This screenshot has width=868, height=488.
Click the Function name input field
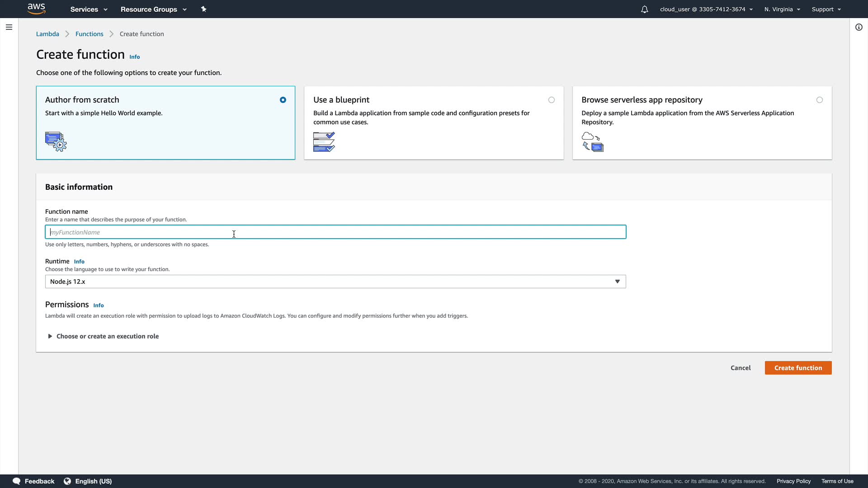click(x=335, y=232)
